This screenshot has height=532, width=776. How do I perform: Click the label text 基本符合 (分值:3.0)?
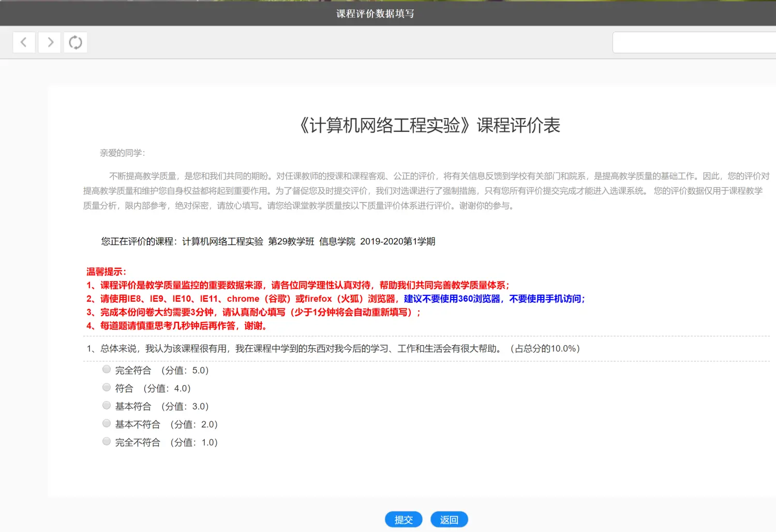[162, 407]
